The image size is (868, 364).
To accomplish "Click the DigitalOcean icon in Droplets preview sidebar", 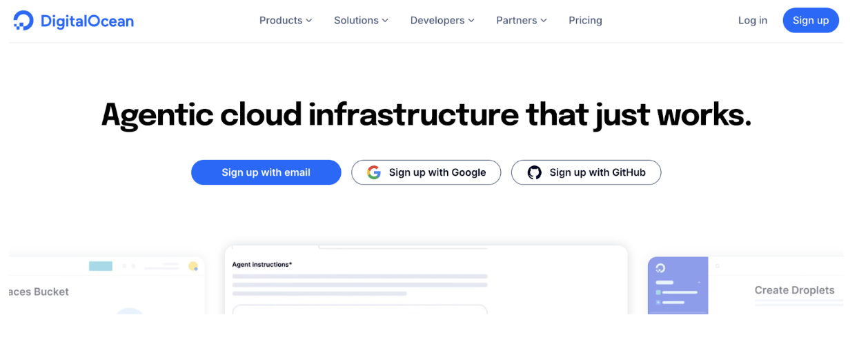I will click(x=661, y=268).
